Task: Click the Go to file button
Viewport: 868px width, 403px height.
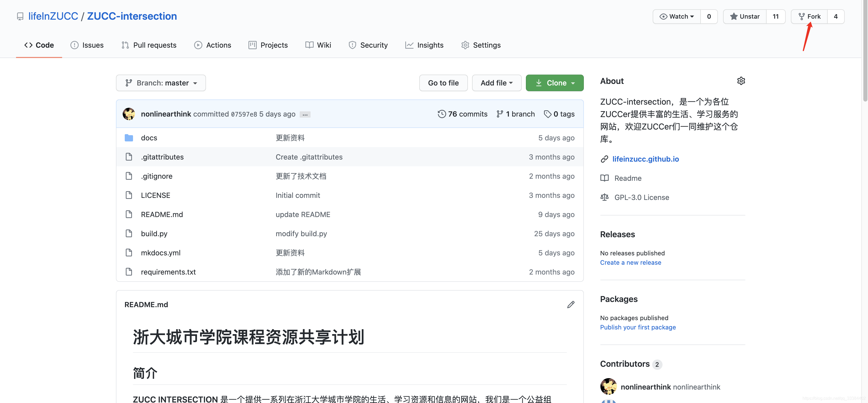Action: pos(443,83)
